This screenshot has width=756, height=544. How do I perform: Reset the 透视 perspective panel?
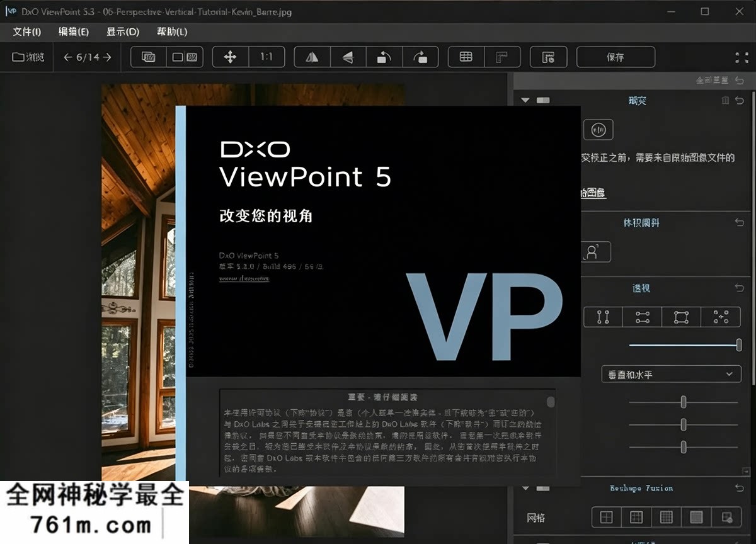coord(740,288)
